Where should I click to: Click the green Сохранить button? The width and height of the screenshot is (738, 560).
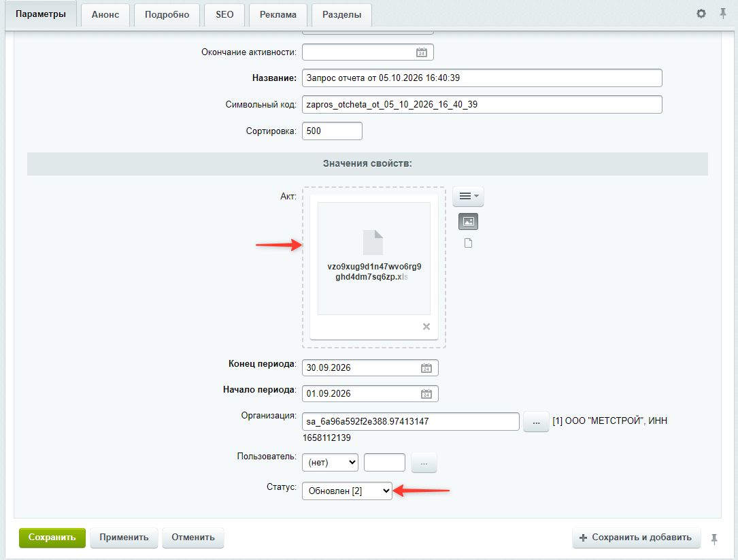click(52, 538)
